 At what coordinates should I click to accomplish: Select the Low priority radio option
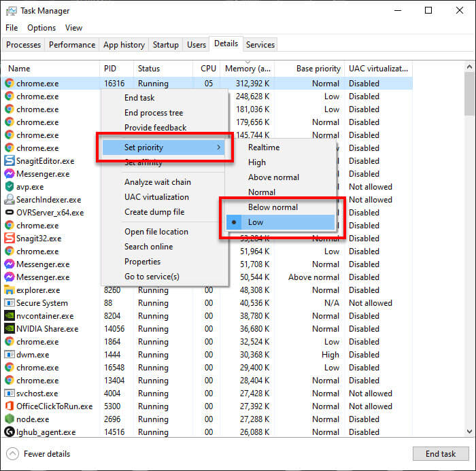point(280,222)
